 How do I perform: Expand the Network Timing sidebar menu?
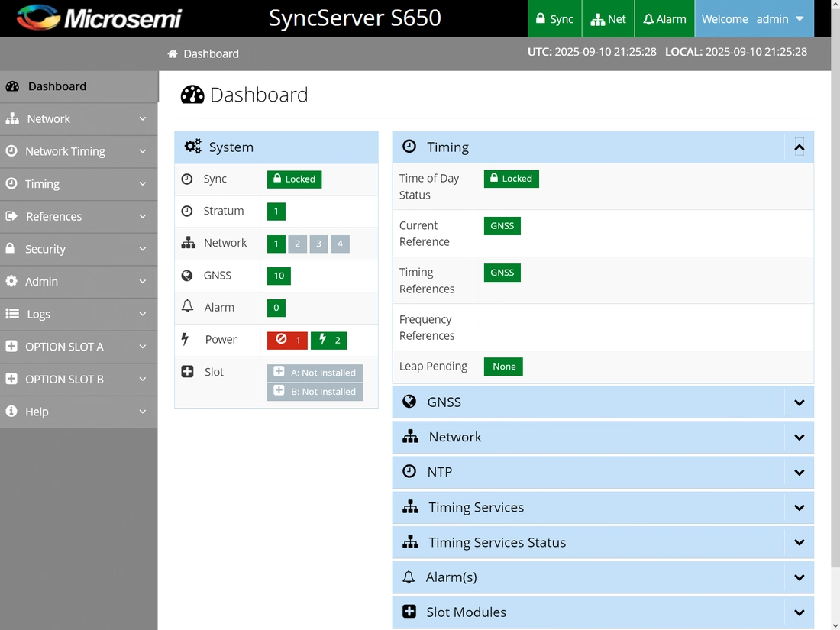(x=79, y=151)
